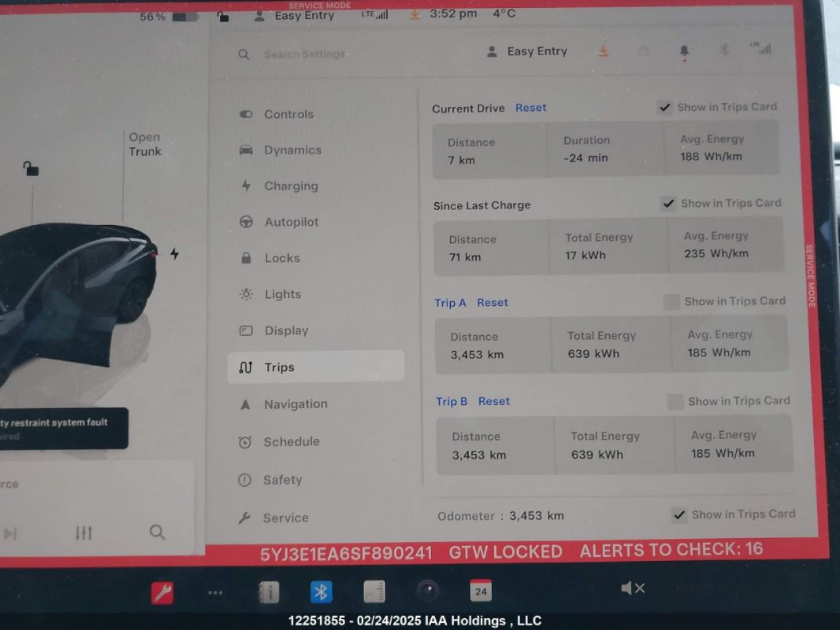Enable Show in Trips Card for Trip A
The image size is (840, 630).
point(671,301)
